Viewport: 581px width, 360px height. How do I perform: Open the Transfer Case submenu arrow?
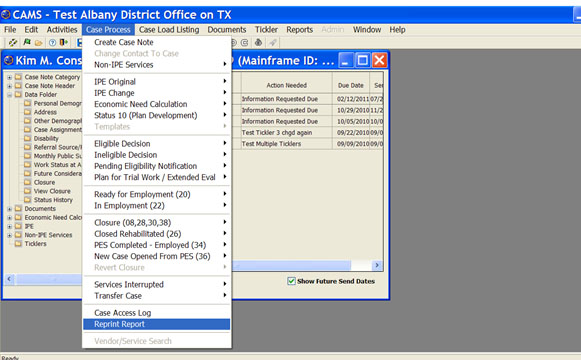point(225,295)
